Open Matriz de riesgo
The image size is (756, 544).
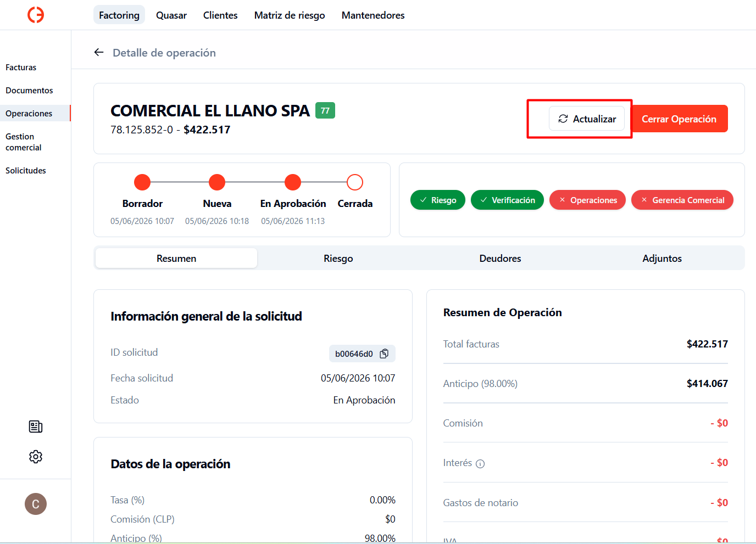coord(290,15)
